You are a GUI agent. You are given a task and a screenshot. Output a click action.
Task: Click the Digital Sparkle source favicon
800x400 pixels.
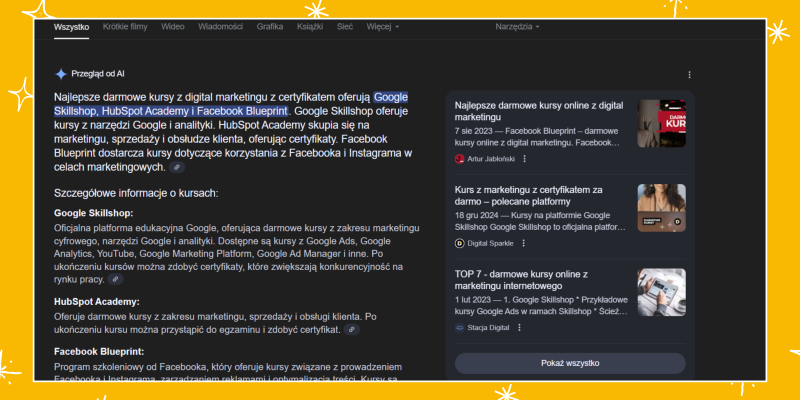click(x=460, y=242)
